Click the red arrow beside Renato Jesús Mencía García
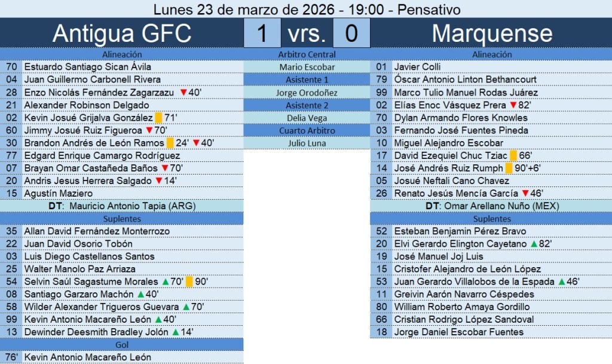 pos(525,194)
